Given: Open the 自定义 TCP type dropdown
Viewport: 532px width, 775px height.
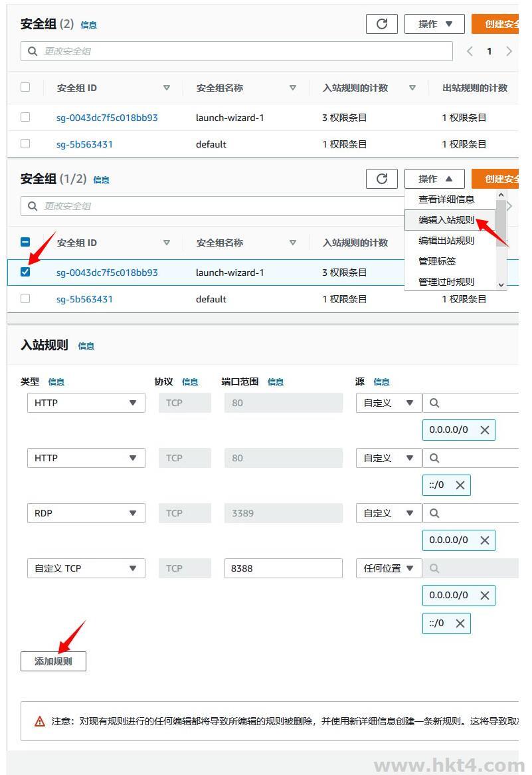Looking at the screenshot, I should 86,568.
